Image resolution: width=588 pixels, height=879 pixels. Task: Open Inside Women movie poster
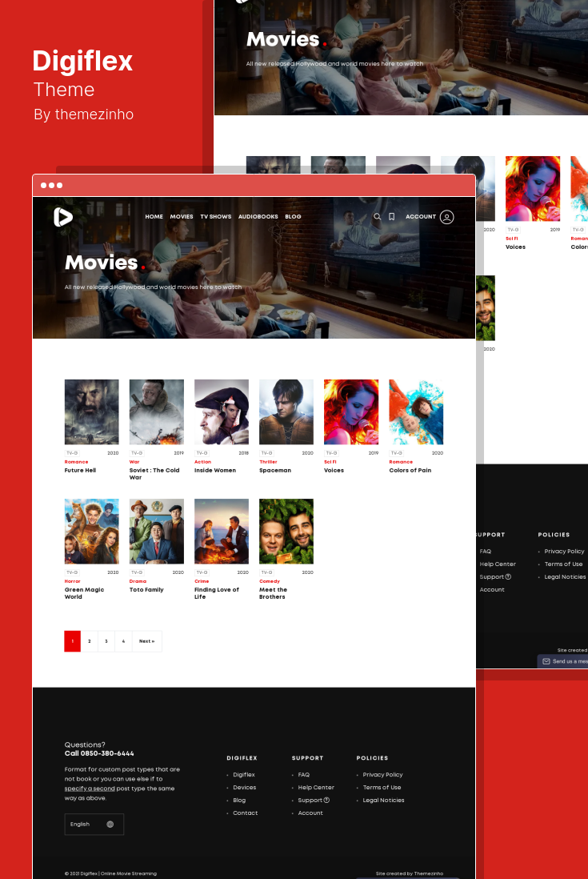[x=222, y=412]
